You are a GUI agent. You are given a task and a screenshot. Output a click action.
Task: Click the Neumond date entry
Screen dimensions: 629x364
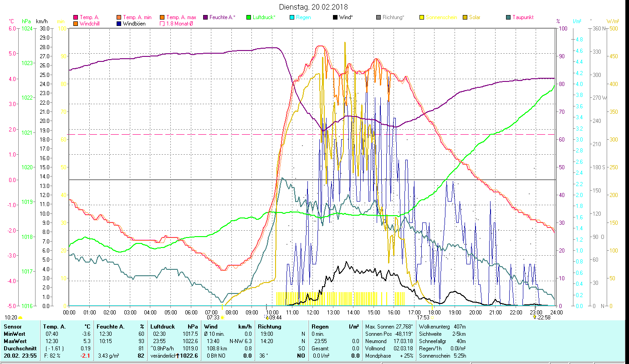390,341
